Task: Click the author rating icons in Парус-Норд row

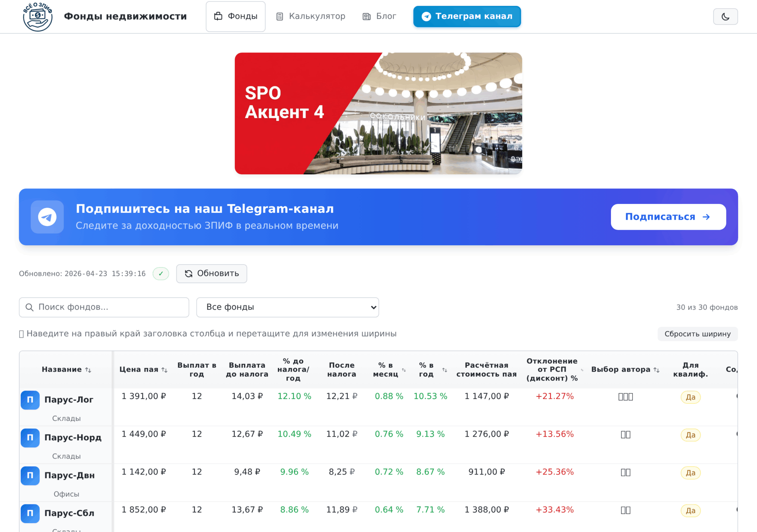Action: [x=625, y=435]
